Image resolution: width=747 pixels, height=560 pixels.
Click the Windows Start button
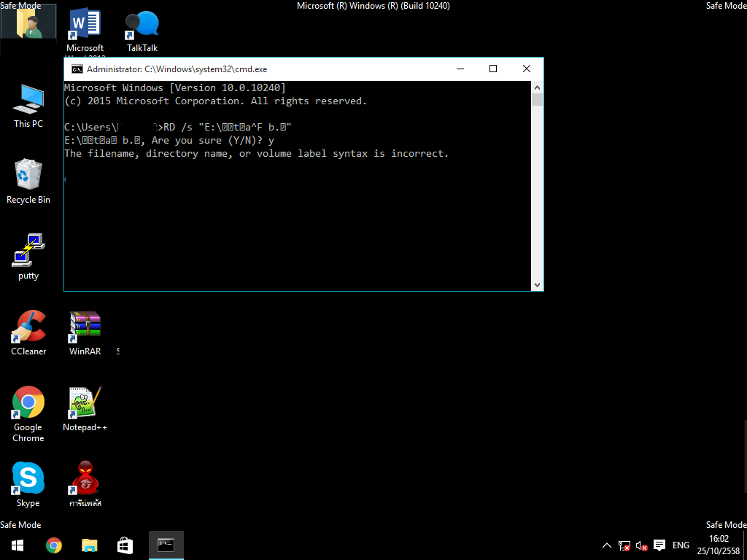[18, 545]
